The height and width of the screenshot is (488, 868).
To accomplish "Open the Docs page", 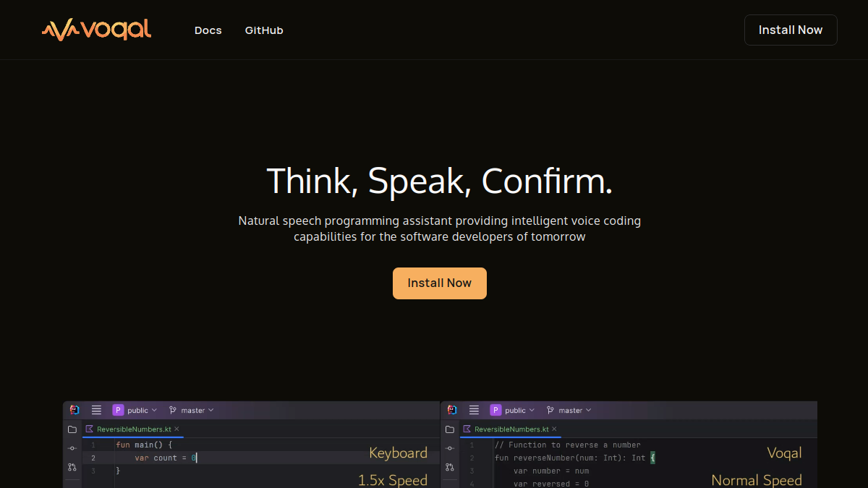I will (208, 30).
